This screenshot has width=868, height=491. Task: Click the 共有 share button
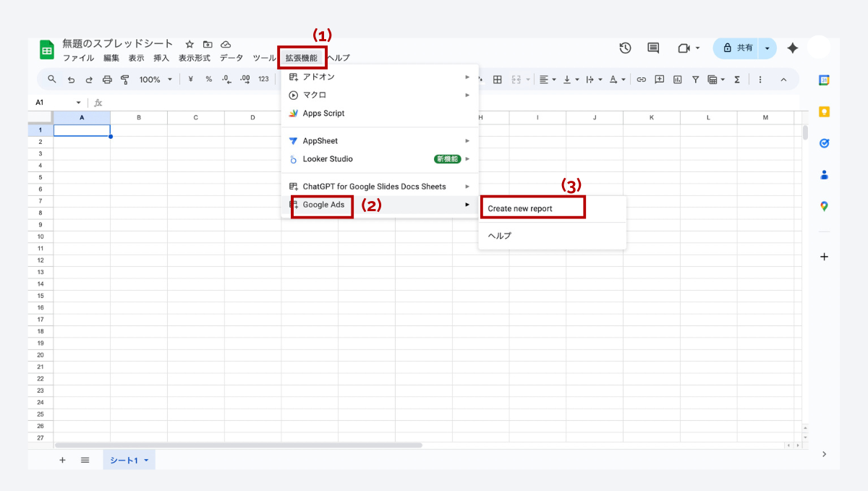(737, 48)
